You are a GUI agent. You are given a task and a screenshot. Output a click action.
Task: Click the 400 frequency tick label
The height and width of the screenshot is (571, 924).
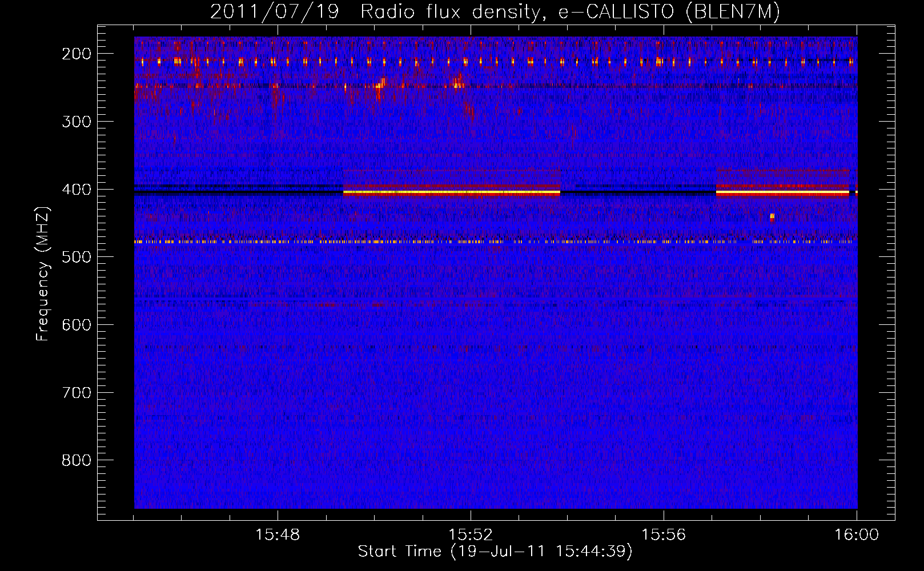click(x=76, y=189)
